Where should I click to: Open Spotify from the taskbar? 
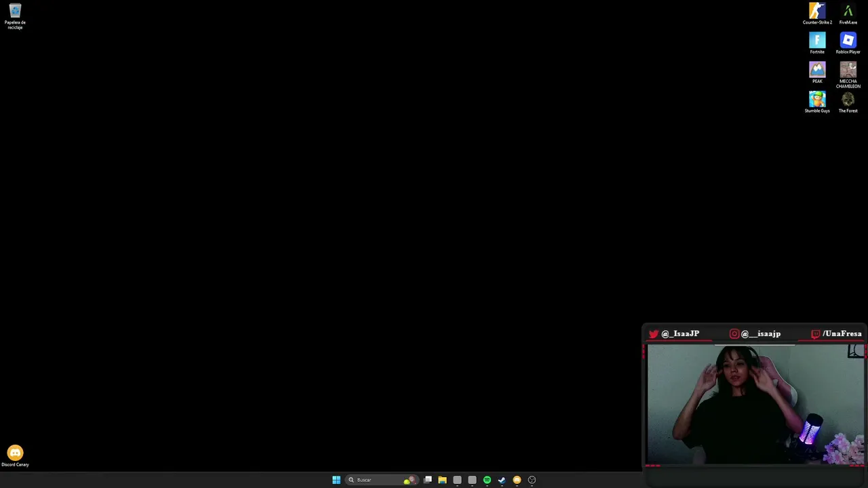coord(487,480)
